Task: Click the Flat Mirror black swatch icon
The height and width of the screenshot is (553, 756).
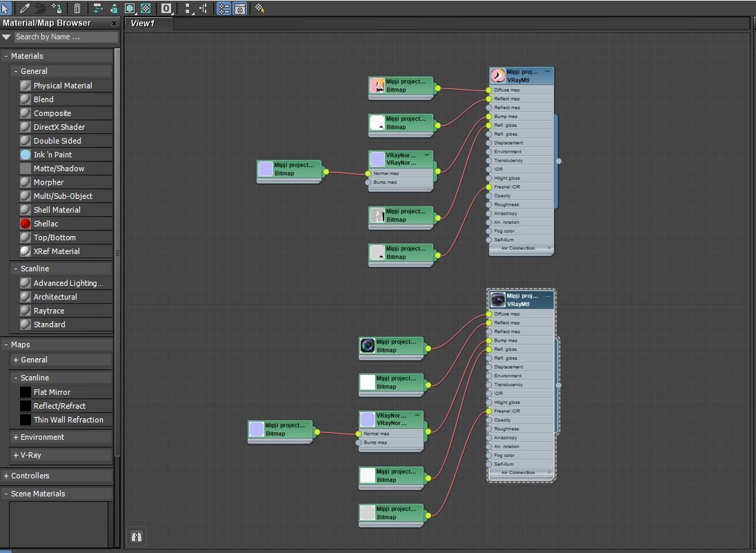Action: coord(26,392)
